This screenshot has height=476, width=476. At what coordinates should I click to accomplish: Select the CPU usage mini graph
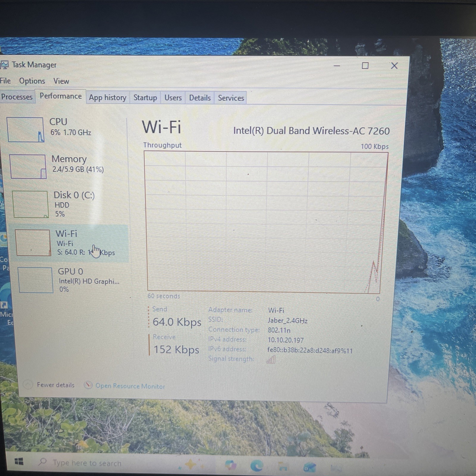tap(26, 130)
